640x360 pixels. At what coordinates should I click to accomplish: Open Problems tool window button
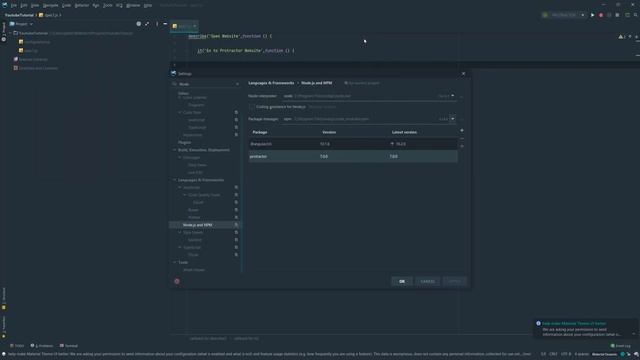point(42,346)
